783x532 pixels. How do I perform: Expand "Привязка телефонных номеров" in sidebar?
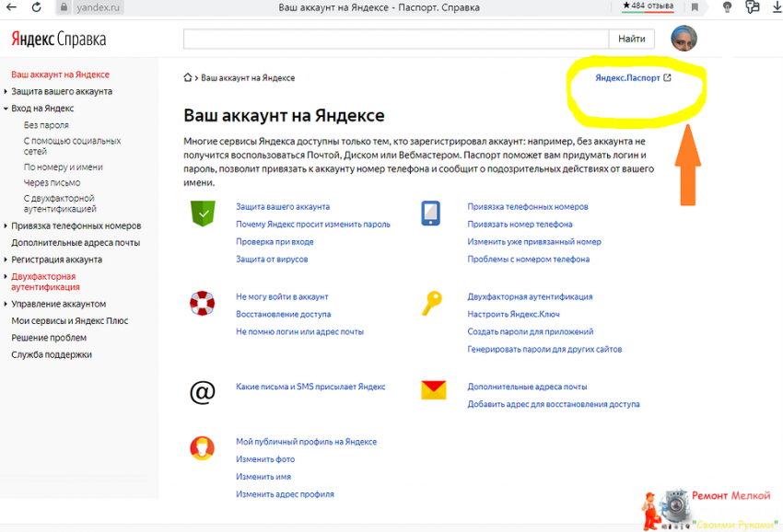pos(76,226)
